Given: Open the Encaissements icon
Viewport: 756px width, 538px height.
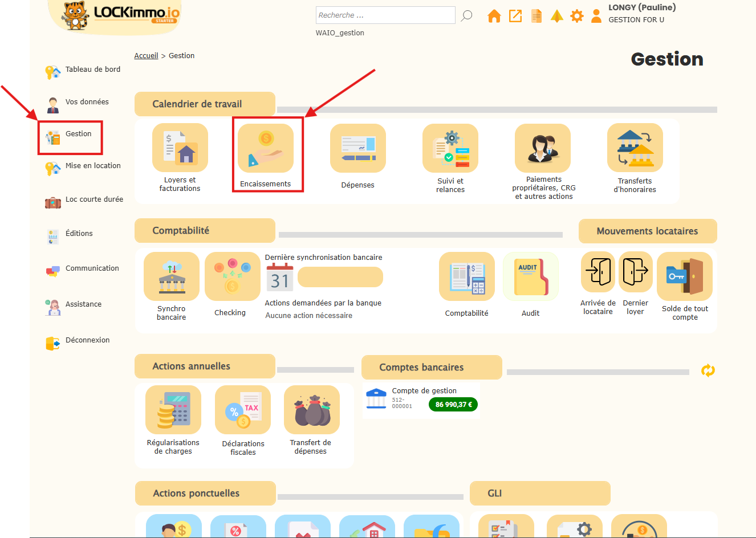Looking at the screenshot, I should coord(266,148).
